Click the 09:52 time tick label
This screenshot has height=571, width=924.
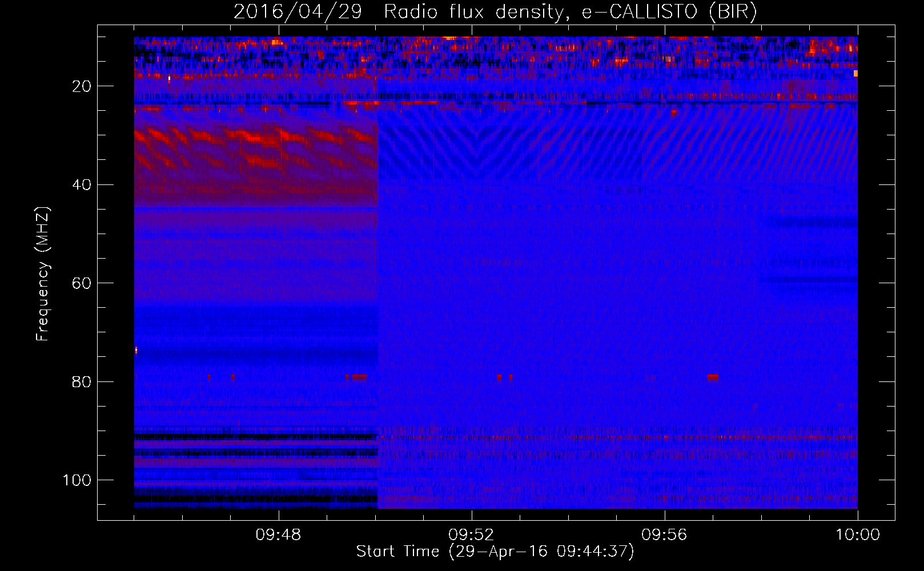coord(471,535)
